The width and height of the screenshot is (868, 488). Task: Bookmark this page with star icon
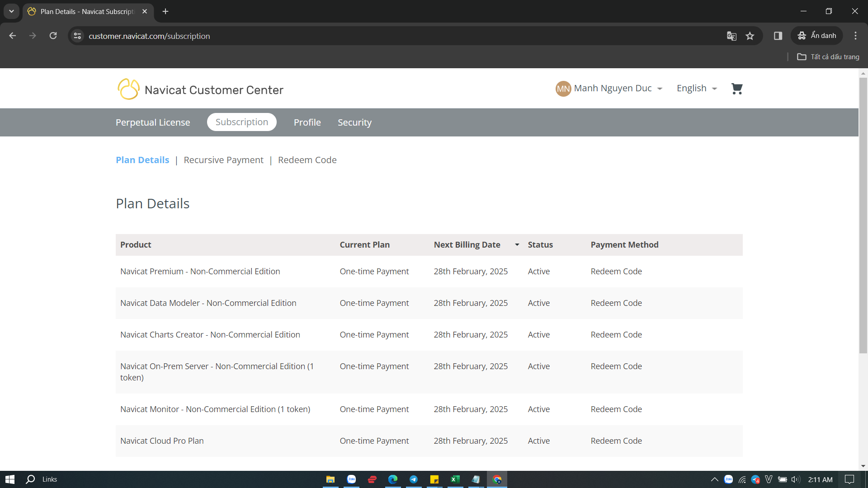750,36
